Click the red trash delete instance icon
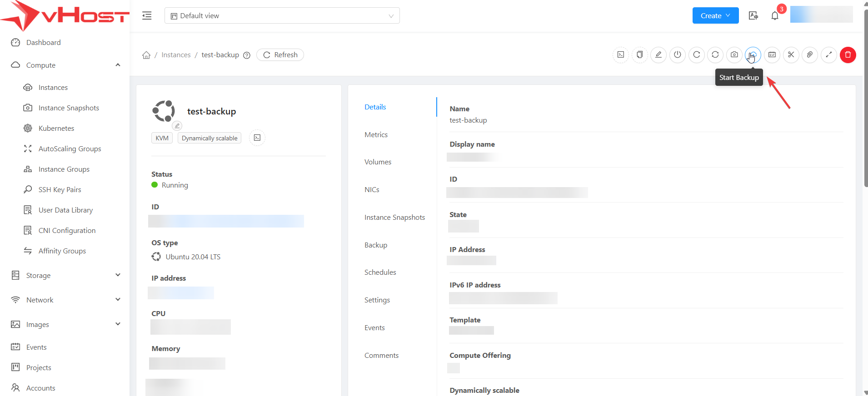 (848, 55)
